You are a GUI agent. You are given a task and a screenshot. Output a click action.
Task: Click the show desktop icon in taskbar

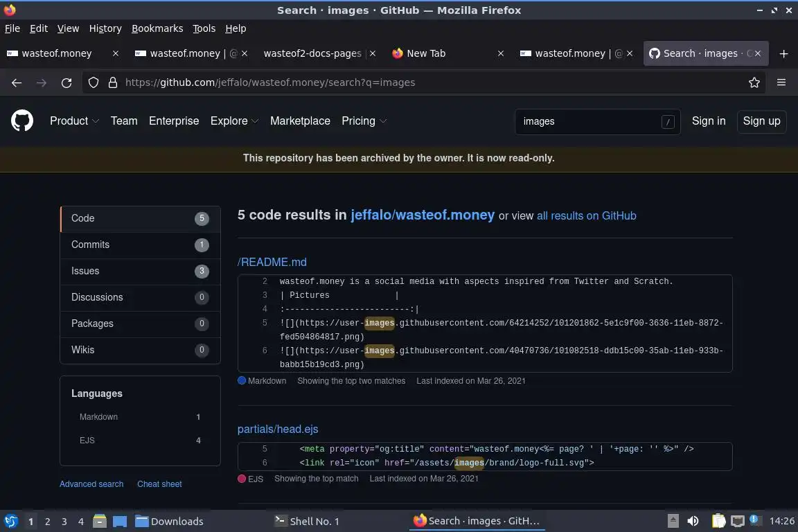120,521
